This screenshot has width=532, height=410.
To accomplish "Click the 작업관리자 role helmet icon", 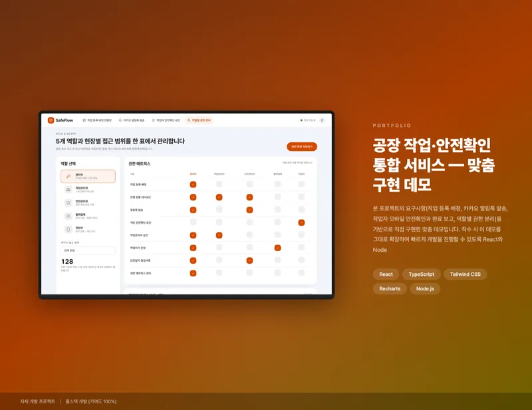I will point(68,189).
